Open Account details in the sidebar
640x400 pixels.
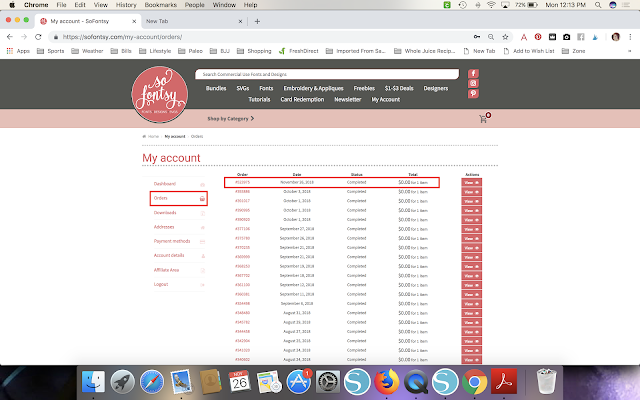169,256
